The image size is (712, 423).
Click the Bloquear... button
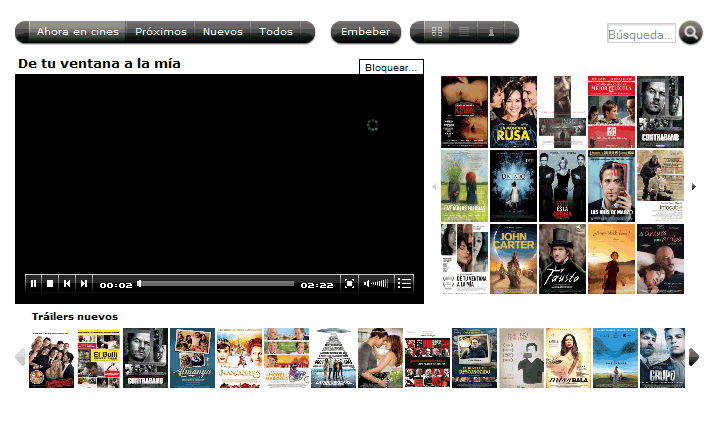pyautogui.click(x=391, y=67)
